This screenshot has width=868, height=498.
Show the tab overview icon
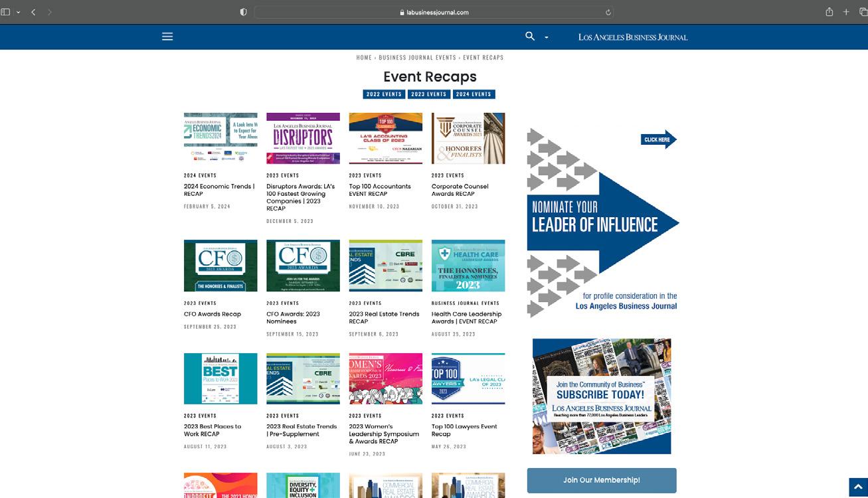pos(863,12)
